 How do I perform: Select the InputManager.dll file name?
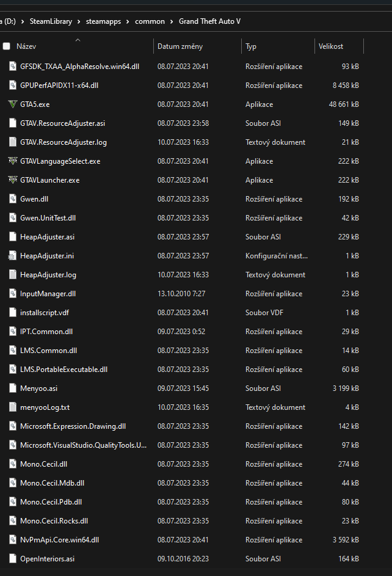click(x=48, y=294)
